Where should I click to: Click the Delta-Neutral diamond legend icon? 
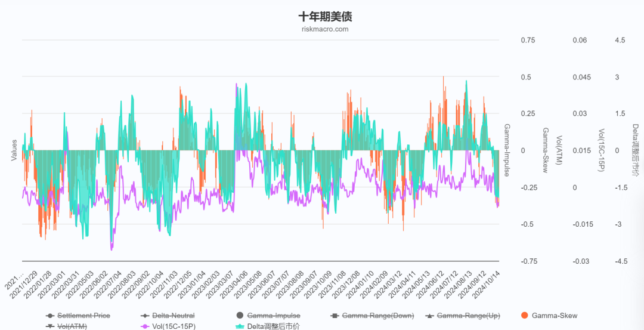pyautogui.click(x=145, y=316)
